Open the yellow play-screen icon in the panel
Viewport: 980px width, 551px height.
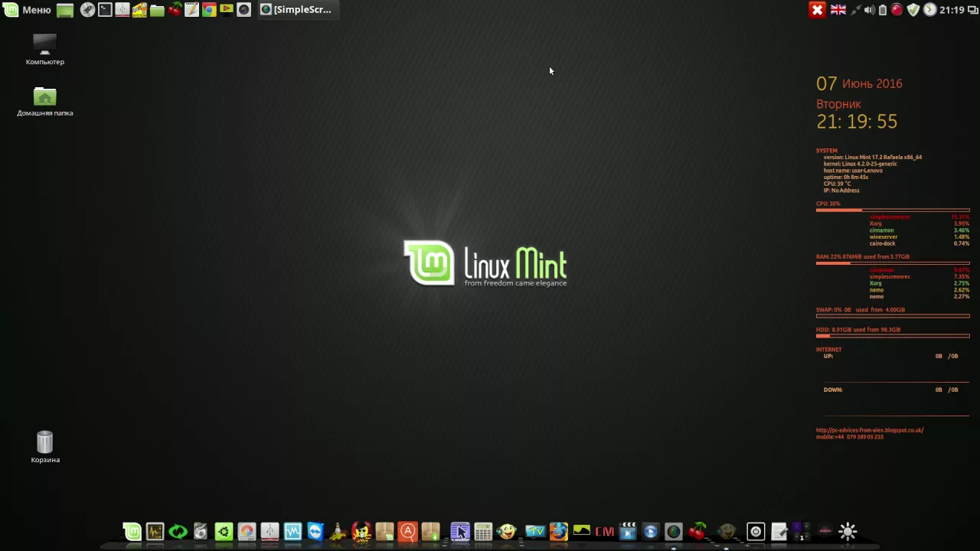click(x=226, y=10)
